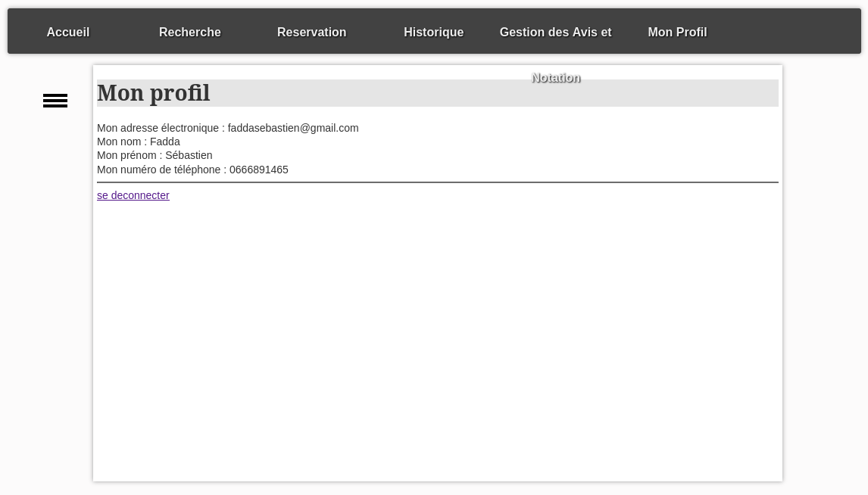Select the phone number 0666891465

[x=259, y=170]
